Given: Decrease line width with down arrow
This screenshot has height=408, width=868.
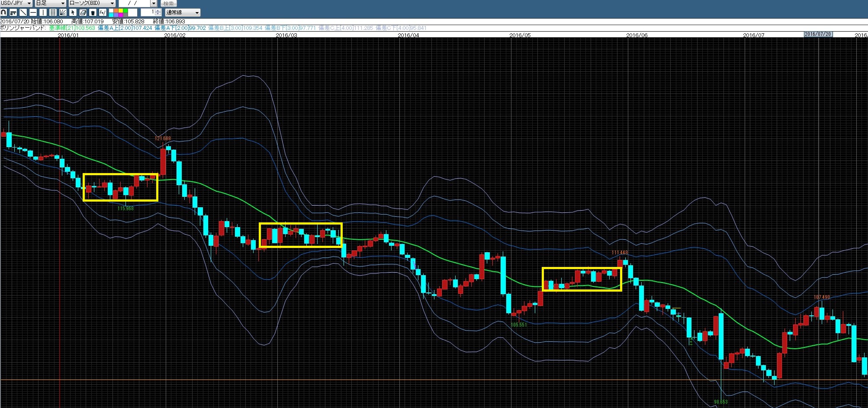Looking at the screenshot, I should pyautogui.click(x=158, y=14).
